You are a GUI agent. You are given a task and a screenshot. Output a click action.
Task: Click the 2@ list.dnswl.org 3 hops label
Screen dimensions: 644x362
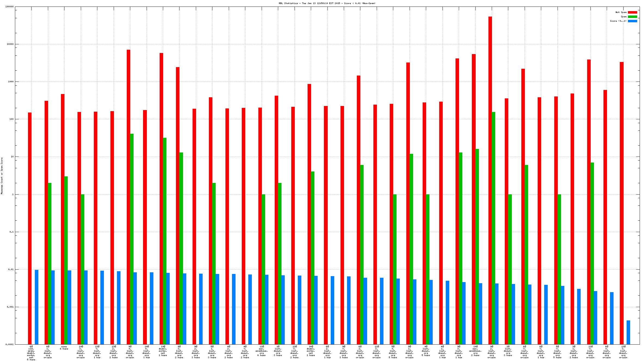tap(508, 351)
